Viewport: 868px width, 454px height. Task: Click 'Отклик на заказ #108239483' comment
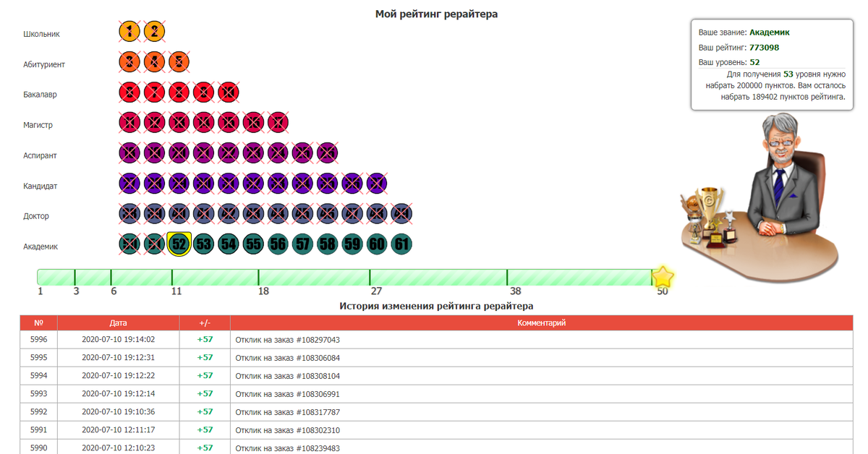pyautogui.click(x=288, y=448)
